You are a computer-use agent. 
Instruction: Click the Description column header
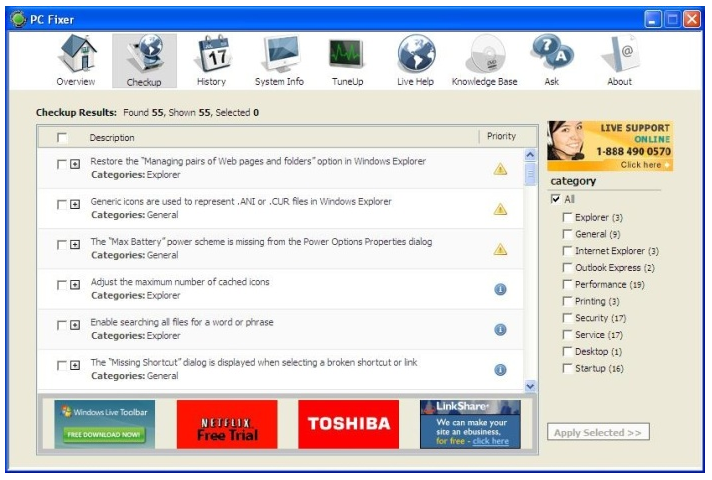coord(112,138)
